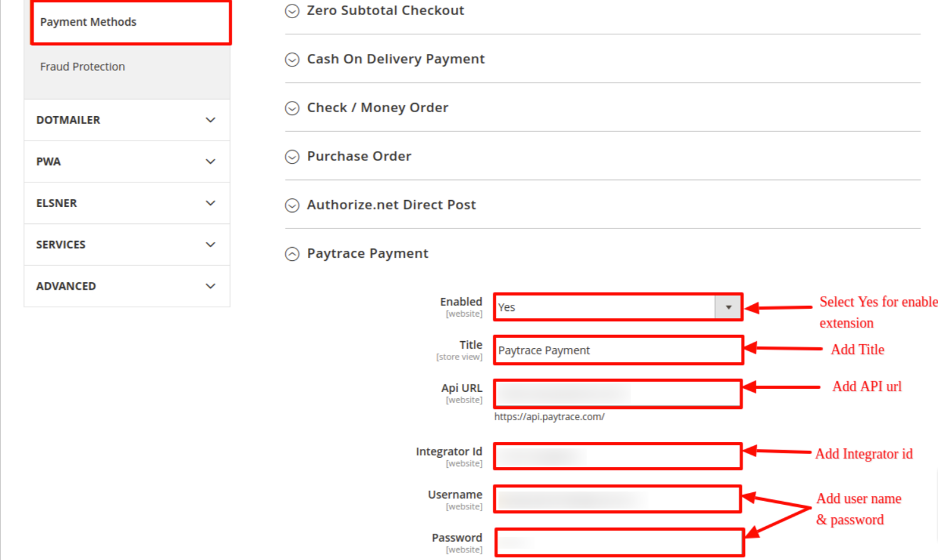Focus the Api URL input field
The width and height of the screenshot is (938, 560).
(x=618, y=394)
